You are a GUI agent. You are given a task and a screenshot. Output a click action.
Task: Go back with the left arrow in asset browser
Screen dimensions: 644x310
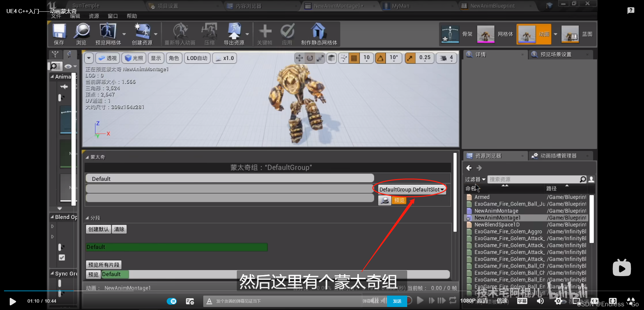(x=469, y=168)
